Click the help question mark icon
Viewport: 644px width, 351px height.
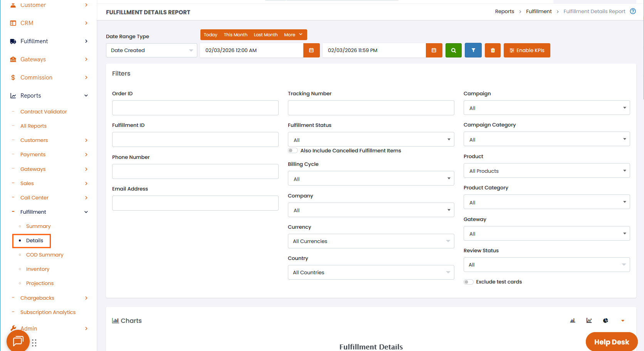point(632,11)
